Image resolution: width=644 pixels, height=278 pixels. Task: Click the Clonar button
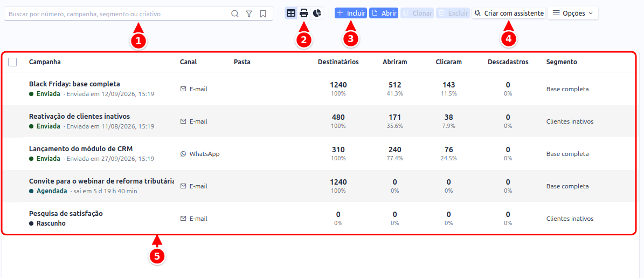coord(417,13)
